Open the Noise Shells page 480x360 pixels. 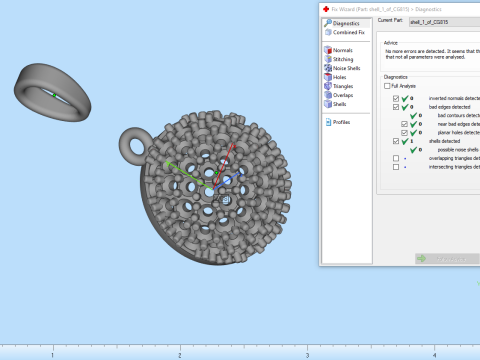click(x=342, y=68)
